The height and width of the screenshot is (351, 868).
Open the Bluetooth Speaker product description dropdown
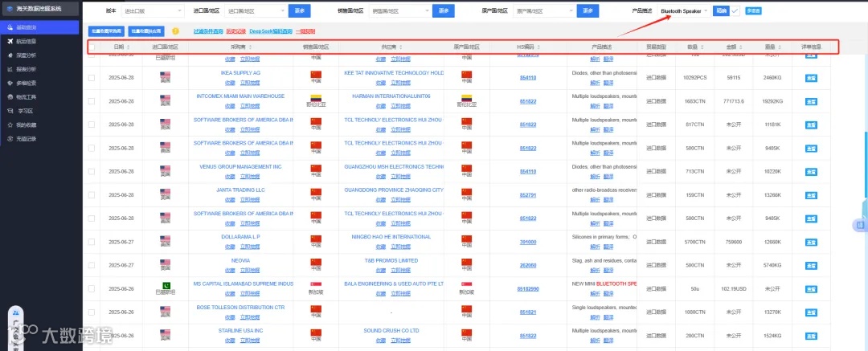pyautogui.click(x=684, y=10)
